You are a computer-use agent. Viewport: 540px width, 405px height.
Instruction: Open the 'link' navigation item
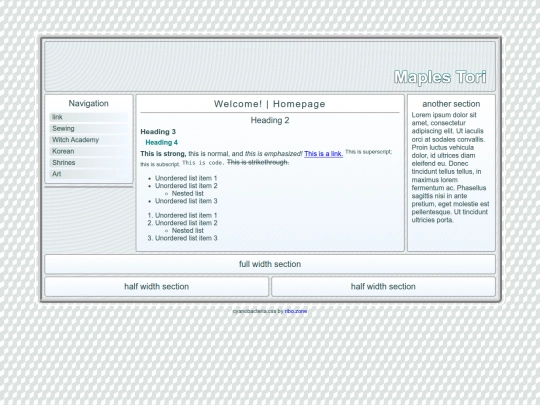coord(89,117)
